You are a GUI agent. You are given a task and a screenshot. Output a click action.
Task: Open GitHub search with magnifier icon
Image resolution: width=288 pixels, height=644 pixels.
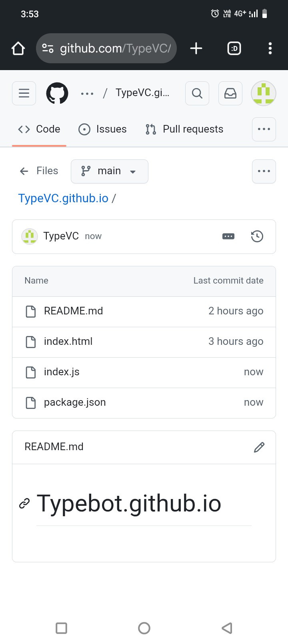pos(197,93)
